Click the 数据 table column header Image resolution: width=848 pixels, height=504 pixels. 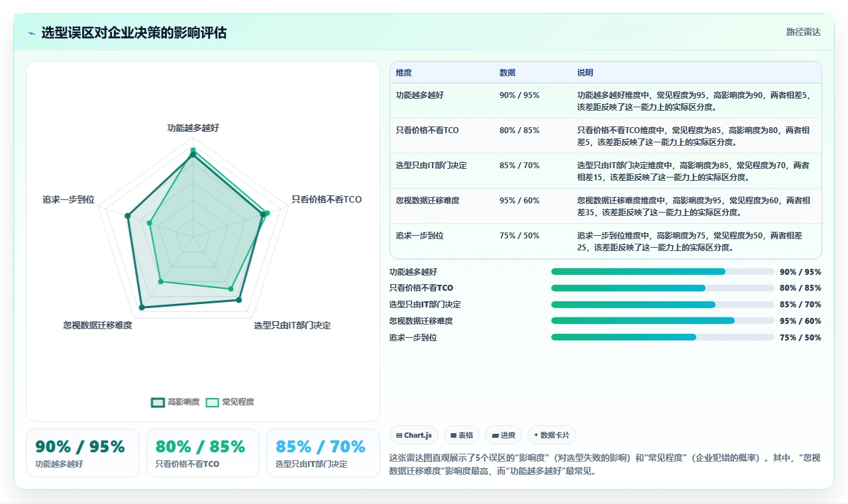click(507, 73)
